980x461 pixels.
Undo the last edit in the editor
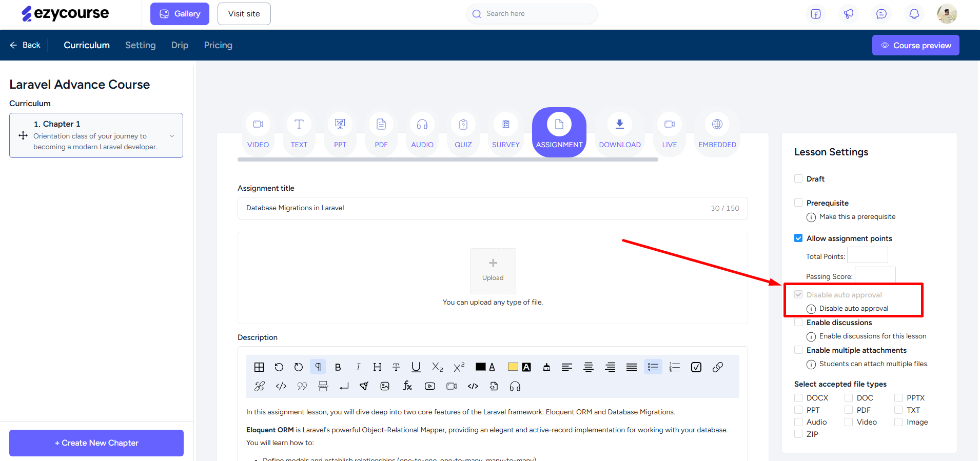[x=279, y=367]
